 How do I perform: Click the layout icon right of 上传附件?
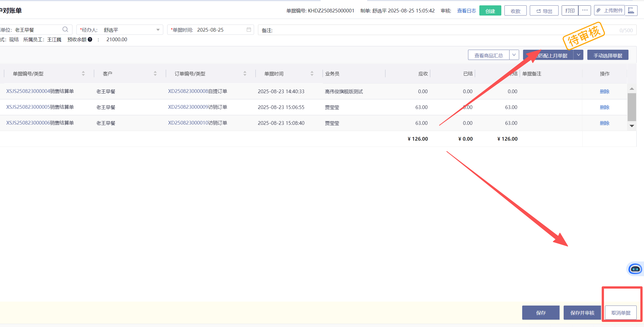click(x=631, y=10)
